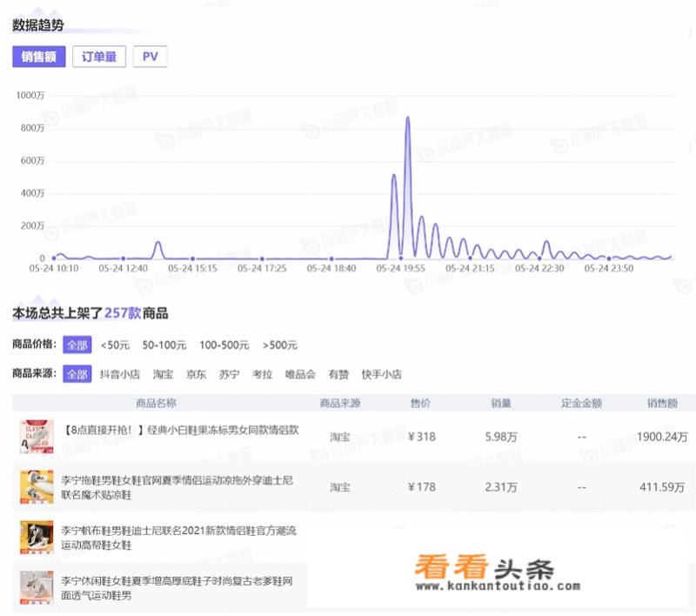Click the 销售额 column header
This screenshot has height=616, width=696.
(x=662, y=403)
